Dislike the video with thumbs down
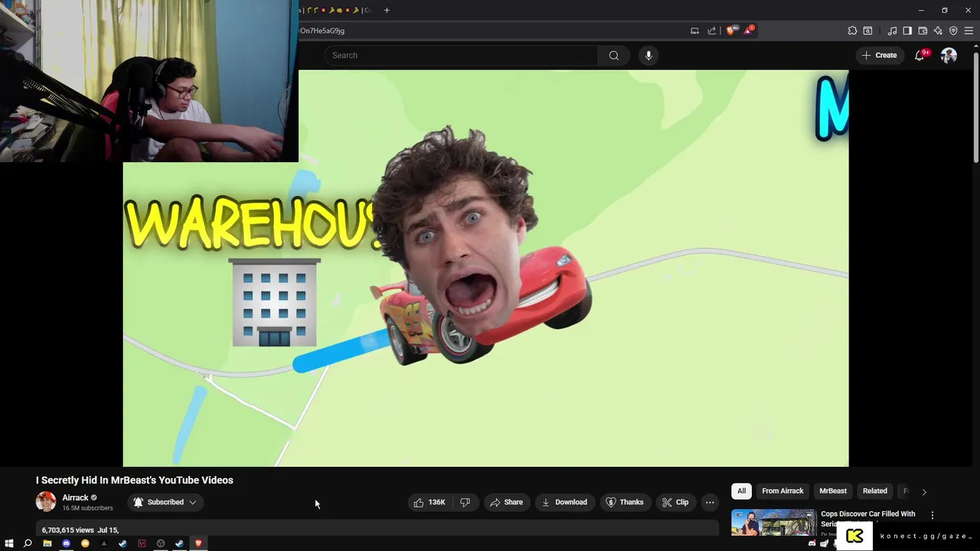Viewport: 980px width, 551px height. click(x=465, y=502)
